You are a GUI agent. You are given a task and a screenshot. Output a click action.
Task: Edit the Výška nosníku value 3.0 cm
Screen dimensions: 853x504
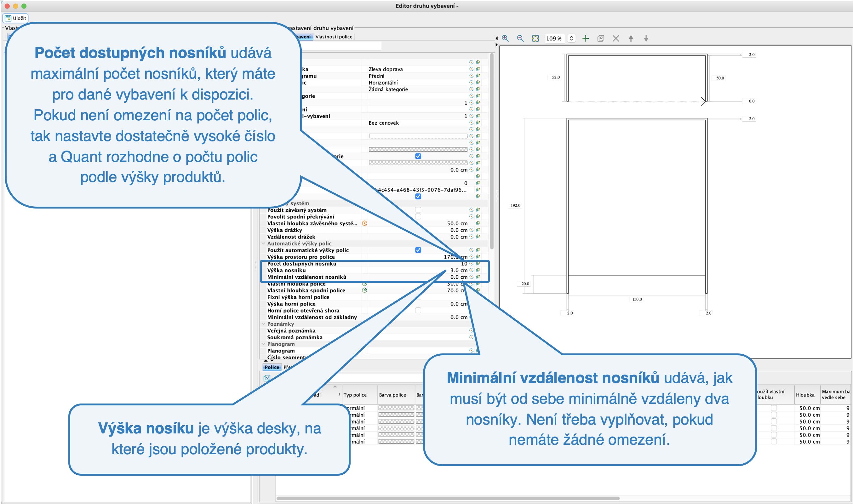click(418, 270)
